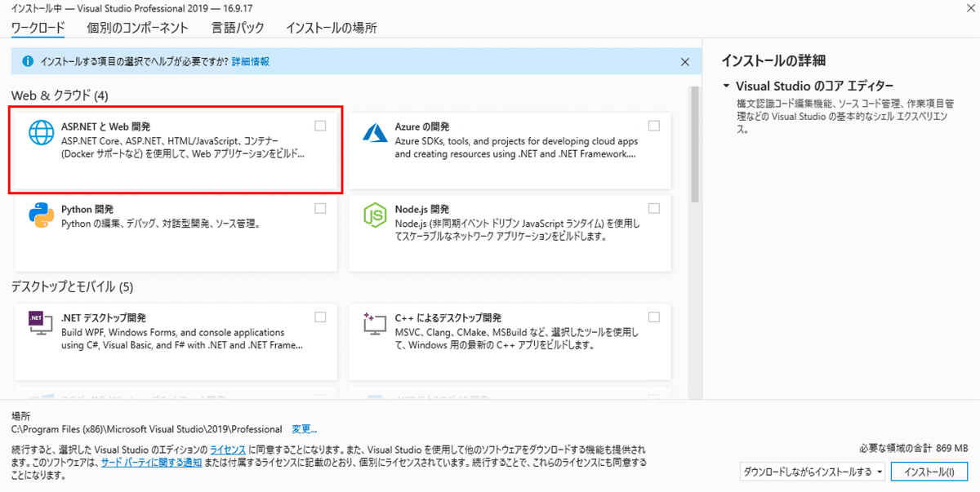Select the Azure の開発 title text
The image size is (980, 492).
click(422, 126)
